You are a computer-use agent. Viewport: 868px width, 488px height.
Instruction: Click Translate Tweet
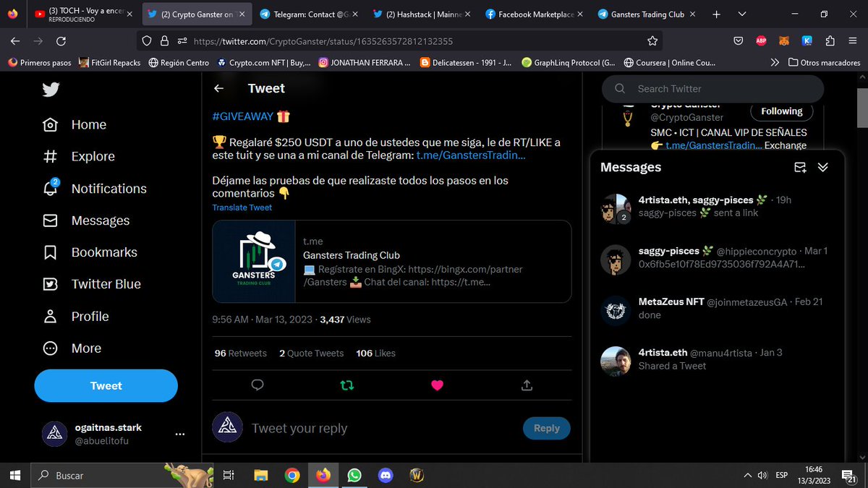click(x=242, y=207)
